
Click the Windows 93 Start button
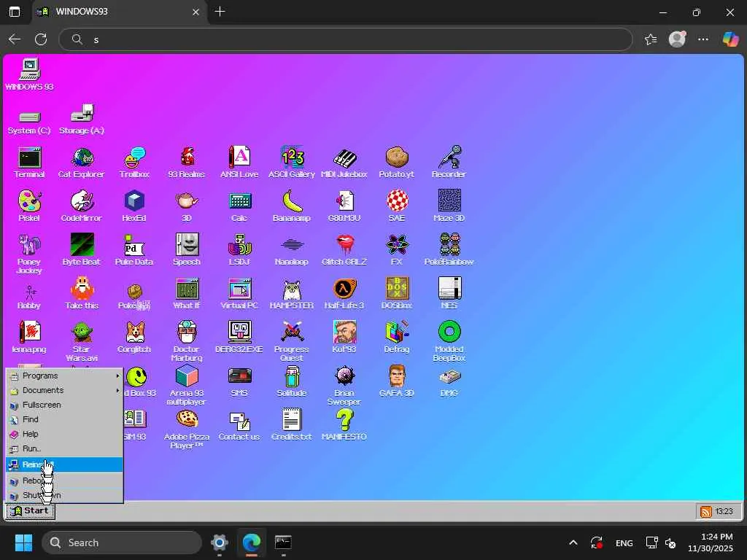pyautogui.click(x=30, y=511)
